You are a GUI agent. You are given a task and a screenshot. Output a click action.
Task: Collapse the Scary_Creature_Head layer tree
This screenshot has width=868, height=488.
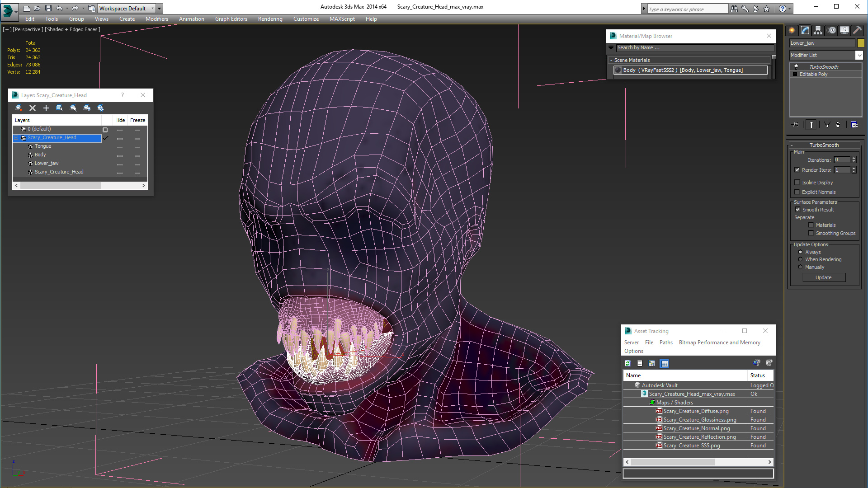click(16, 138)
